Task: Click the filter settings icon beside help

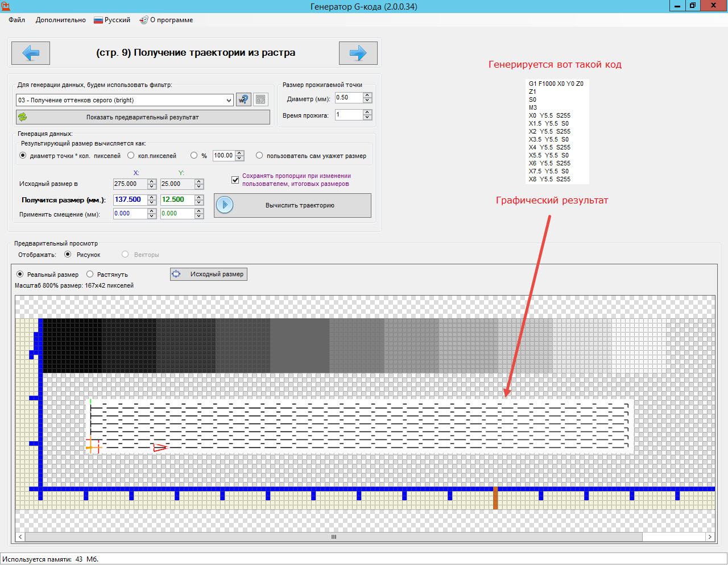Action: point(260,99)
